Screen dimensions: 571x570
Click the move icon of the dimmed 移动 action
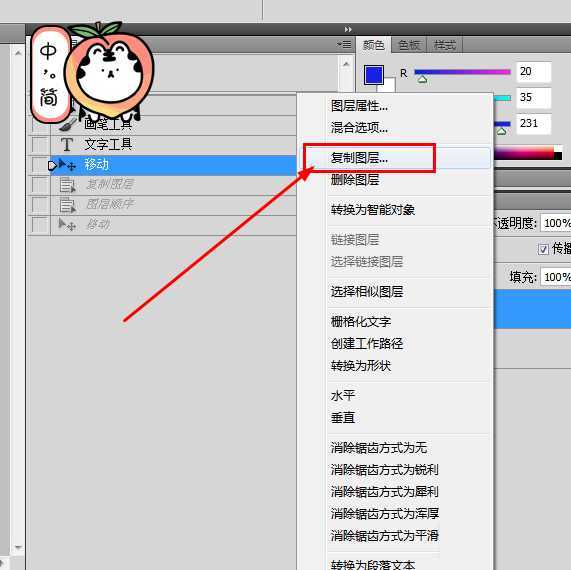pos(67,224)
